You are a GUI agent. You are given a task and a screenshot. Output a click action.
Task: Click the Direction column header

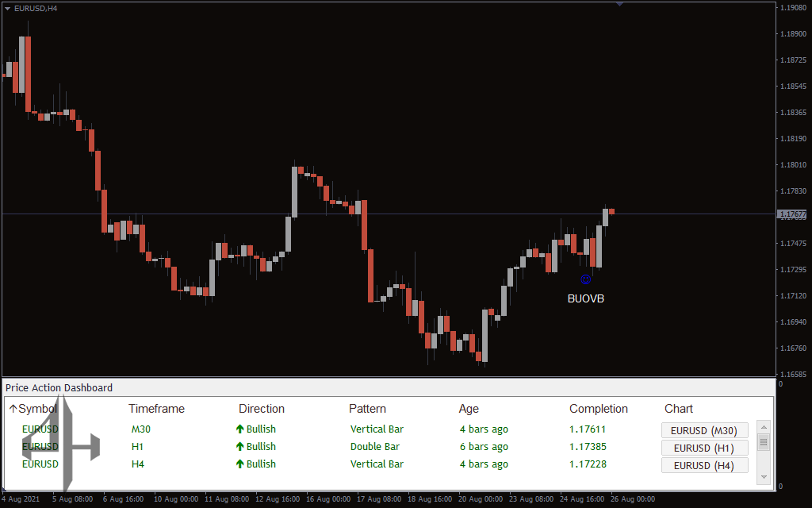point(262,409)
